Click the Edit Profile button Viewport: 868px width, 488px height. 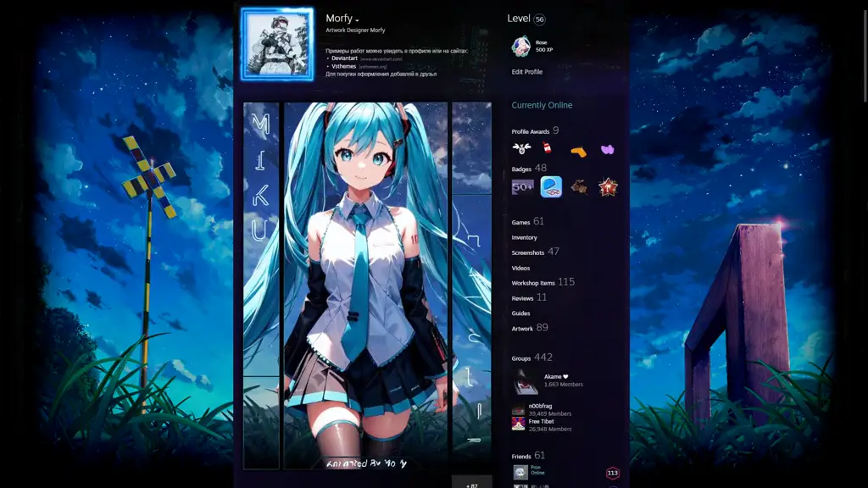(527, 72)
